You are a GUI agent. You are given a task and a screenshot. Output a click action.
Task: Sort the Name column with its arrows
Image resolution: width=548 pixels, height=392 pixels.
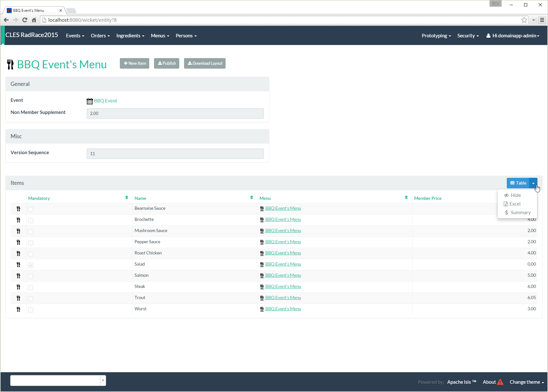tap(252, 198)
